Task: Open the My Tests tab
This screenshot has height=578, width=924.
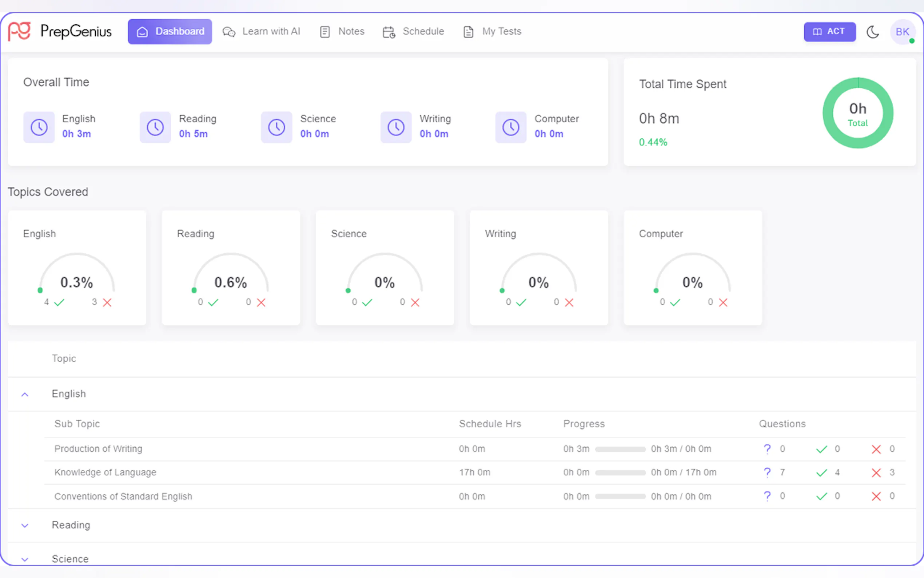Action: click(x=492, y=31)
